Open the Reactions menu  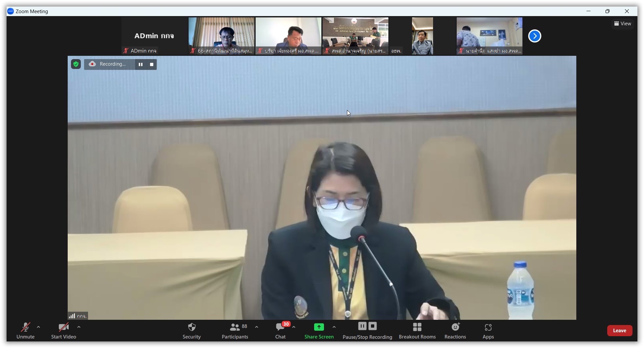pyautogui.click(x=455, y=330)
